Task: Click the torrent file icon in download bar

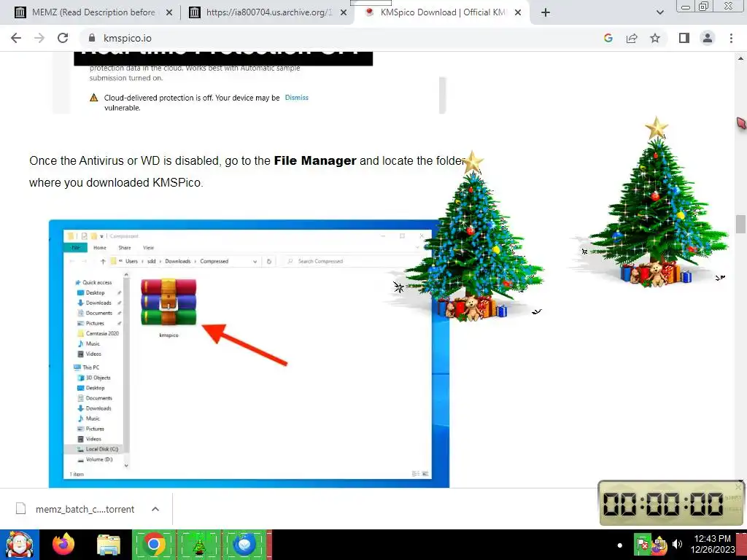Action: tap(20, 508)
